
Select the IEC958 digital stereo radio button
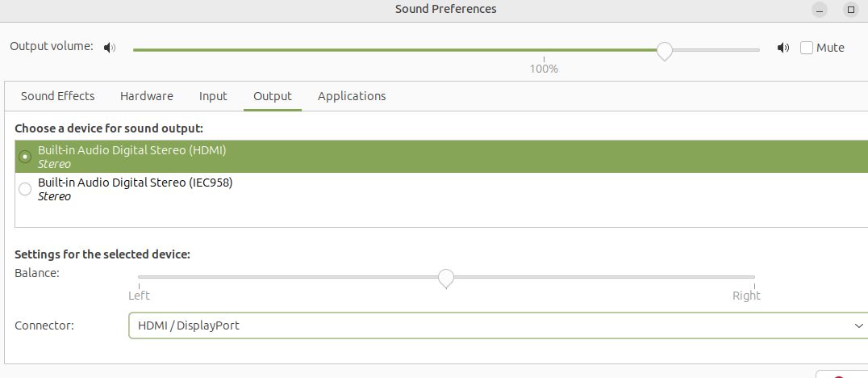click(x=25, y=189)
